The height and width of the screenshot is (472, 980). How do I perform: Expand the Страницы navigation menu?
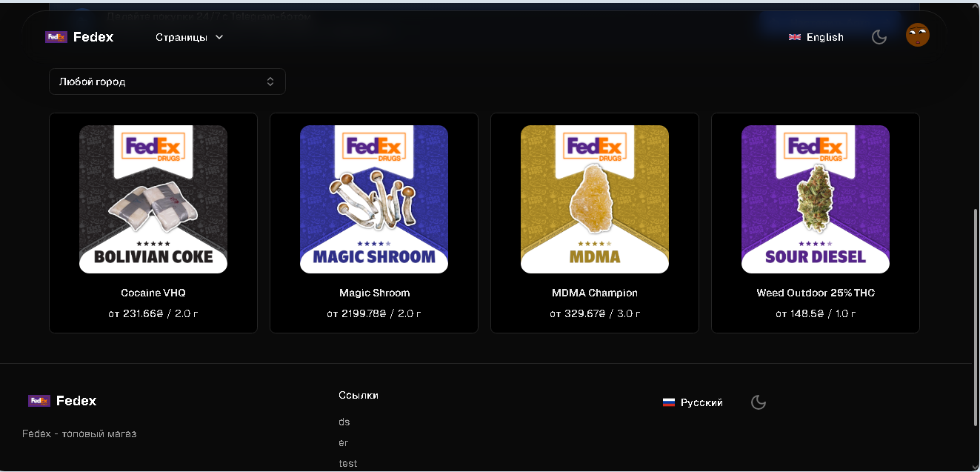coord(190,37)
